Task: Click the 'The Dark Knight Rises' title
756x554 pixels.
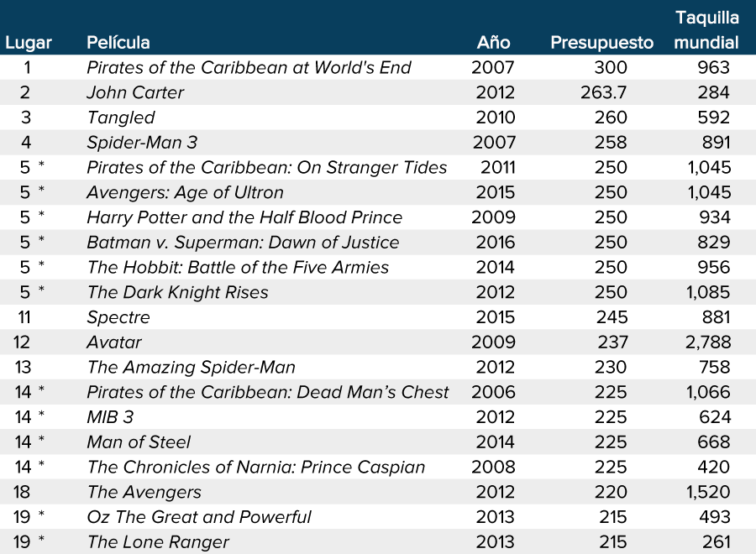Action: click(x=177, y=292)
